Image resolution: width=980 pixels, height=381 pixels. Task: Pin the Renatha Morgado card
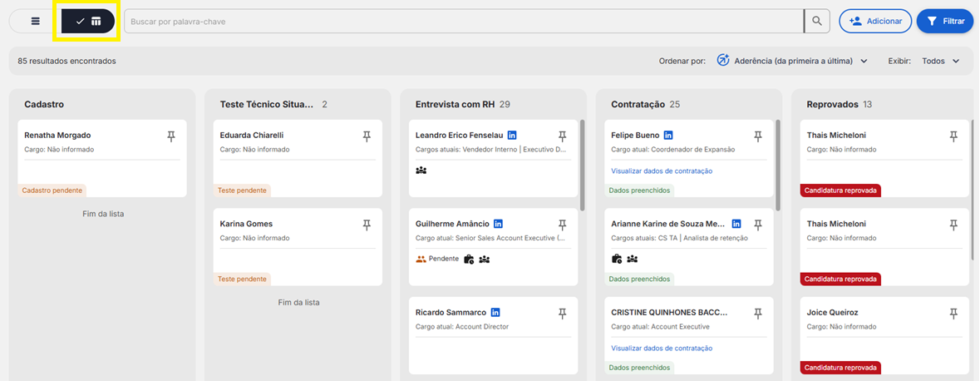[171, 136]
